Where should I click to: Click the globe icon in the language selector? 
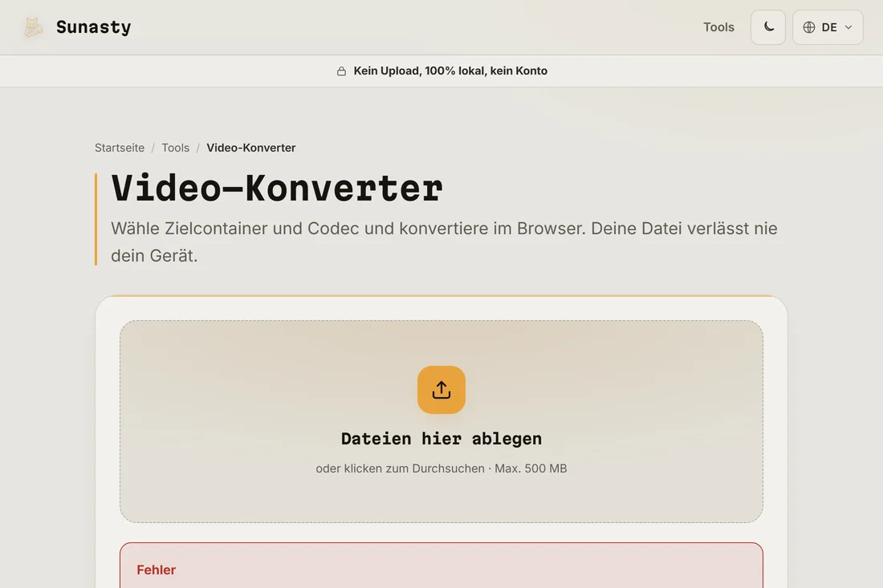pyautogui.click(x=809, y=27)
